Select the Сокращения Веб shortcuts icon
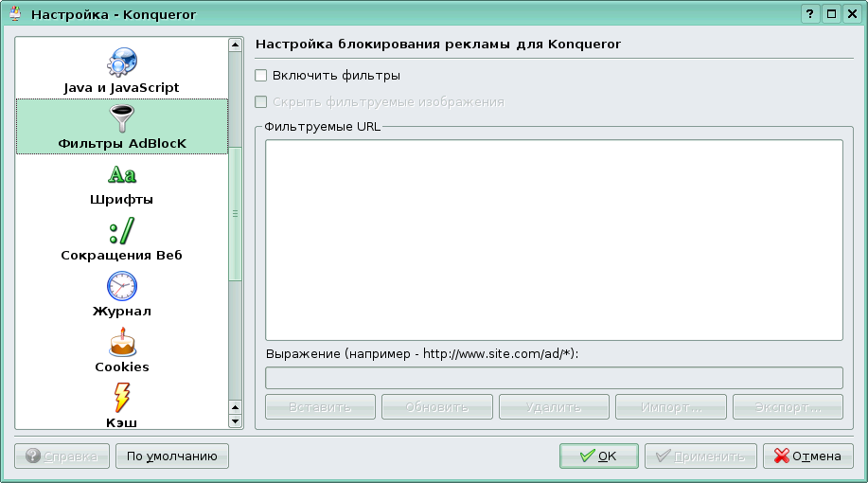 (x=121, y=230)
